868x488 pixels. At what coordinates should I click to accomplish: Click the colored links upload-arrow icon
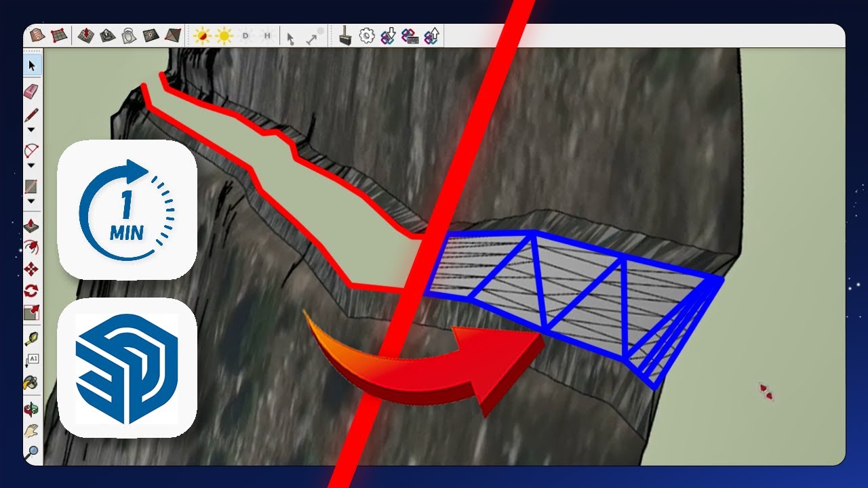[x=431, y=36]
